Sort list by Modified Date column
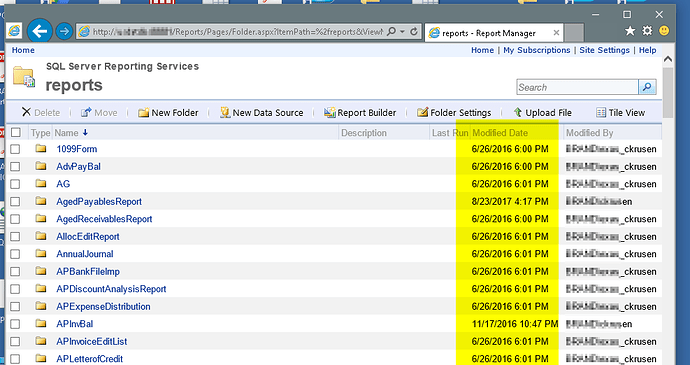 click(499, 133)
